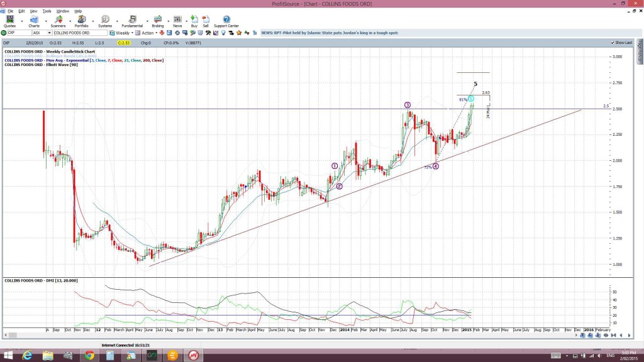Open the Help menu
The width and height of the screenshot is (644, 362).
coord(78,11)
